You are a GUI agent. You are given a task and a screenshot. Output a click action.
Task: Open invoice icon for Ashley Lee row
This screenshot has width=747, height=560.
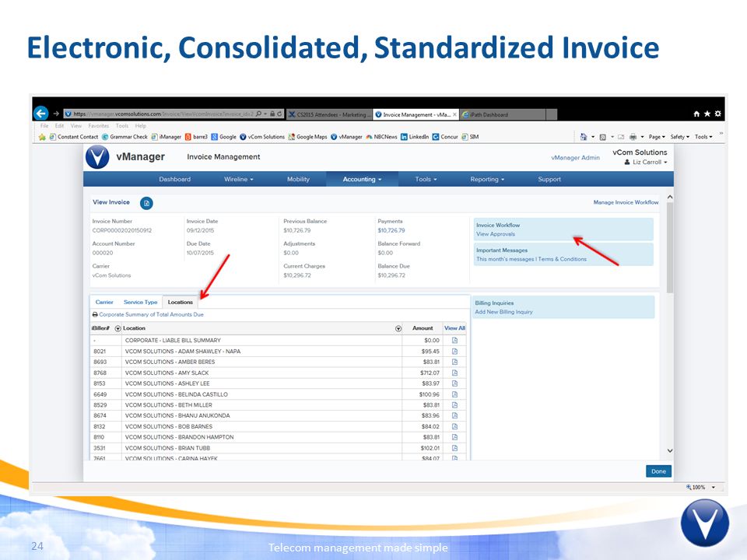[x=454, y=383]
